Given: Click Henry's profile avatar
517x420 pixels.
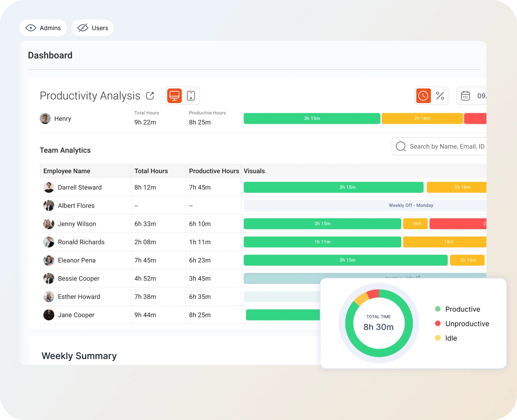Looking at the screenshot, I should coord(45,118).
